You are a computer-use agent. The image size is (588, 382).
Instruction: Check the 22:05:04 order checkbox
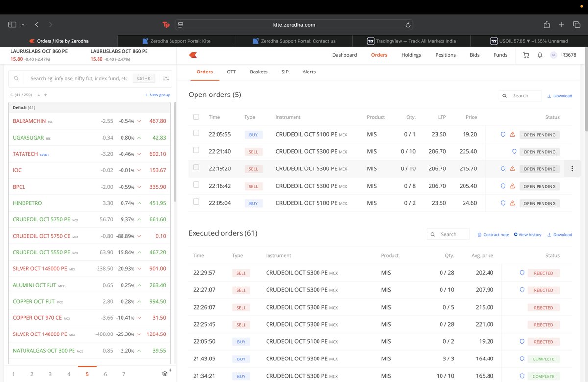pos(196,202)
